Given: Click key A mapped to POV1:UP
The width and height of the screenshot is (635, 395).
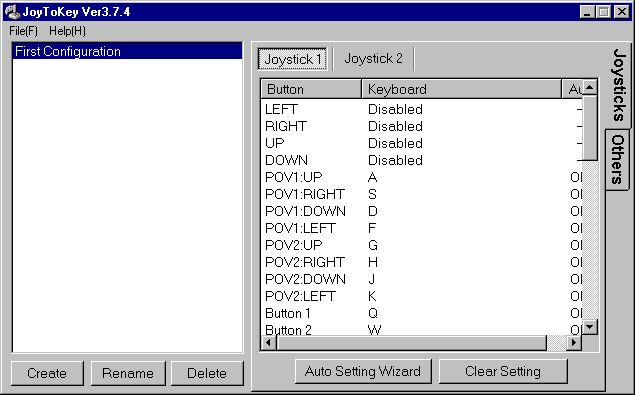Looking at the screenshot, I should pyautogui.click(x=373, y=177).
